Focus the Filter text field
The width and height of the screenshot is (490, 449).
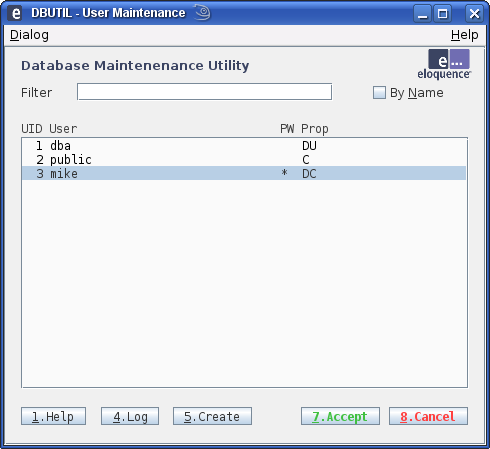(x=204, y=92)
